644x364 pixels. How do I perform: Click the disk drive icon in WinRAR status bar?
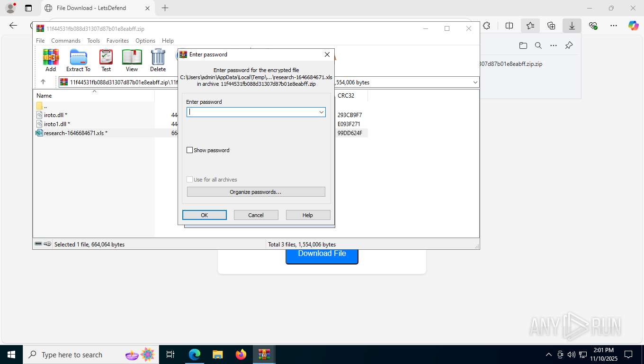38,244
